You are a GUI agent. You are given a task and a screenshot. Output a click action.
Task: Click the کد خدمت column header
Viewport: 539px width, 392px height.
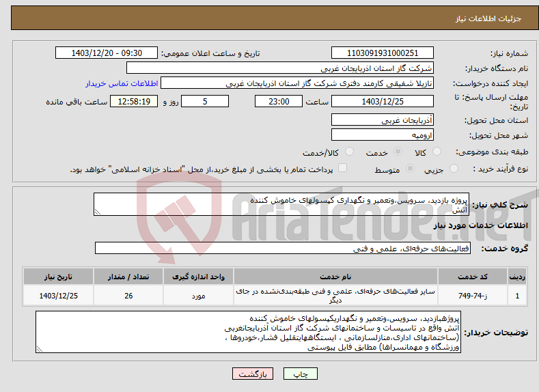473,277
